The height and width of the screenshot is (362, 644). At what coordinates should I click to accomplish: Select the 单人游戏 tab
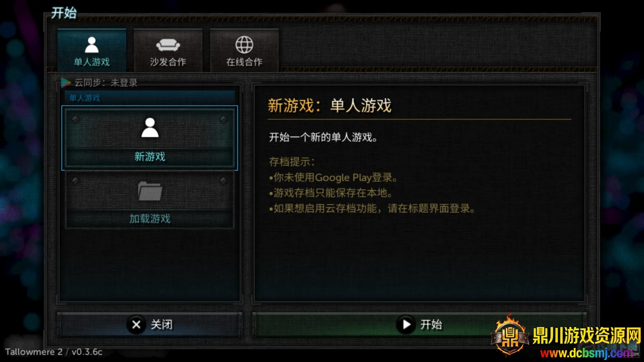pos(92,50)
